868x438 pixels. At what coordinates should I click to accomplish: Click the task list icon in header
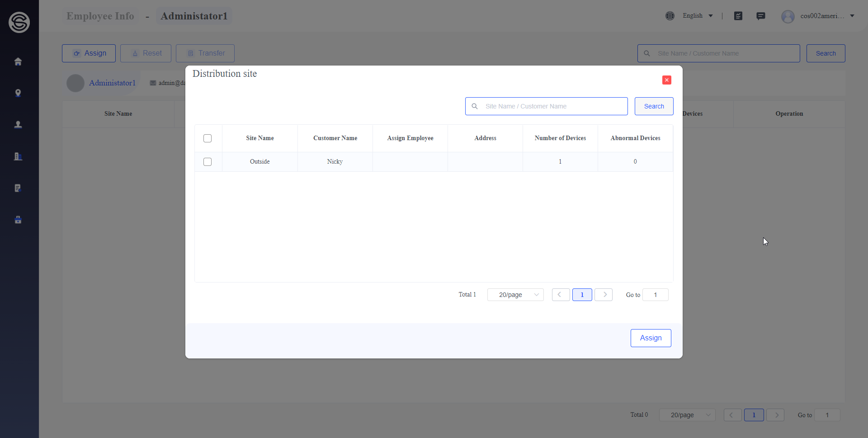[738, 16]
